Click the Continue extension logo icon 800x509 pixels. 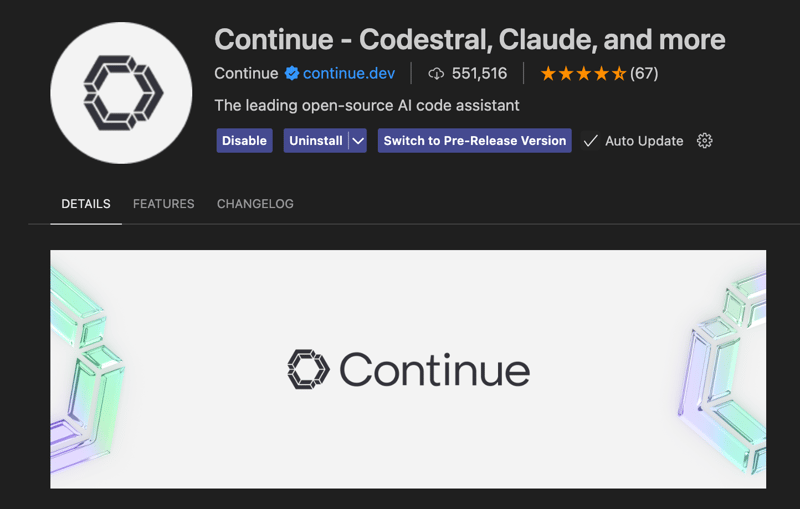click(121, 93)
